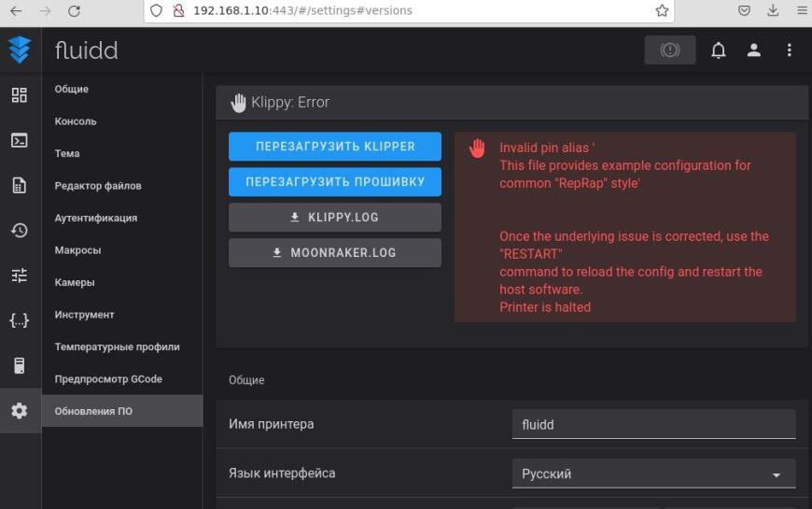
Task: Click the fluidd logo icon
Action: click(x=20, y=49)
